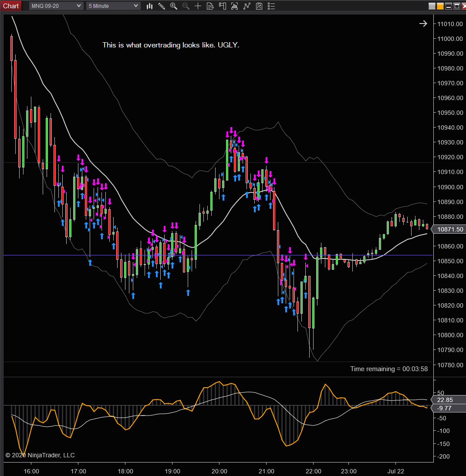Click the -100 indicator axis label
The width and height of the screenshot is (466, 476).
click(443, 431)
